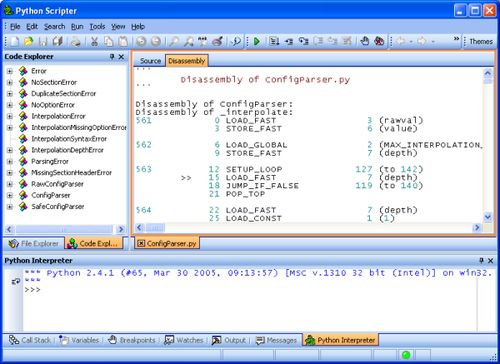Expand the RawConfigParser tree node

(10, 184)
